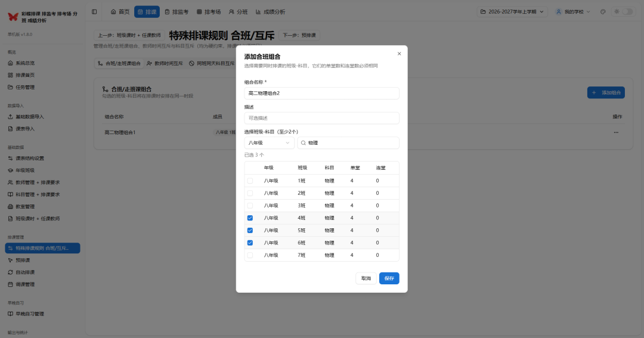This screenshot has width=644, height=338.
Task: Uncheck the 八年级 6班 物理 checkbox
Action: 250,243
